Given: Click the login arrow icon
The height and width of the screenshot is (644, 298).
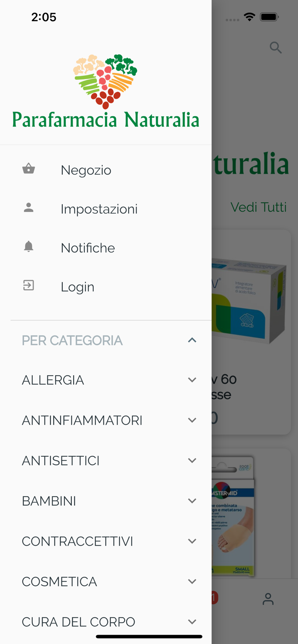Looking at the screenshot, I should [x=28, y=286].
